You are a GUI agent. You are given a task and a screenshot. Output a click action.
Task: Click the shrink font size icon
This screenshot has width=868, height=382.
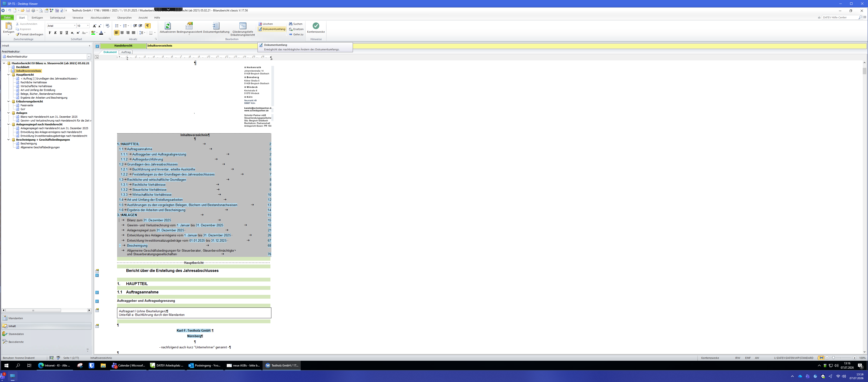(x=100, y=26)
